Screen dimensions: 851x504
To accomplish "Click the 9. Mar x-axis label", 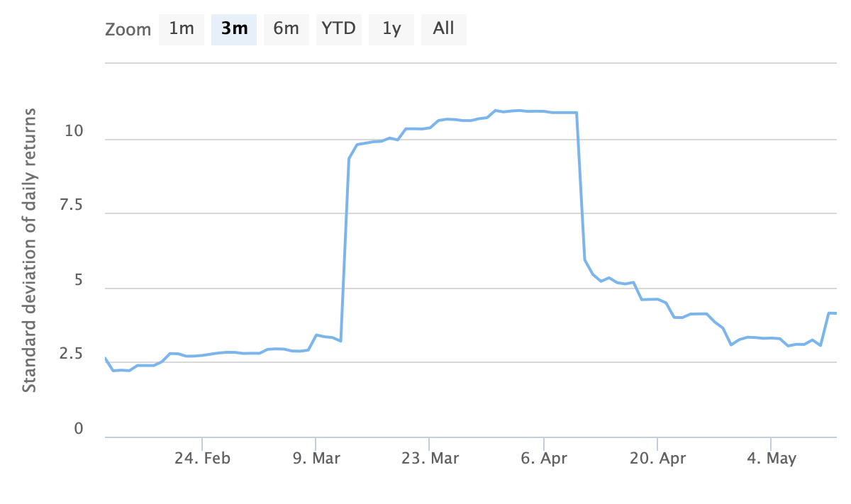I will click(316, 459).
